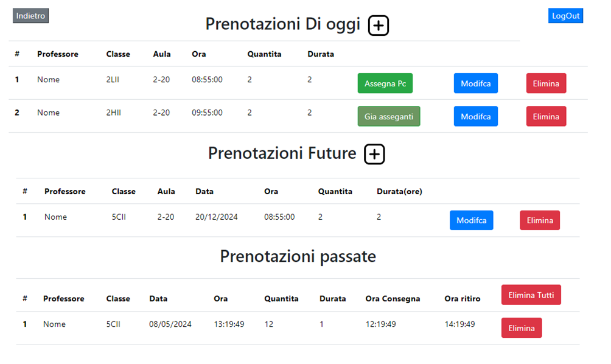Delete the future 20/12/2024 reservation

539,220
